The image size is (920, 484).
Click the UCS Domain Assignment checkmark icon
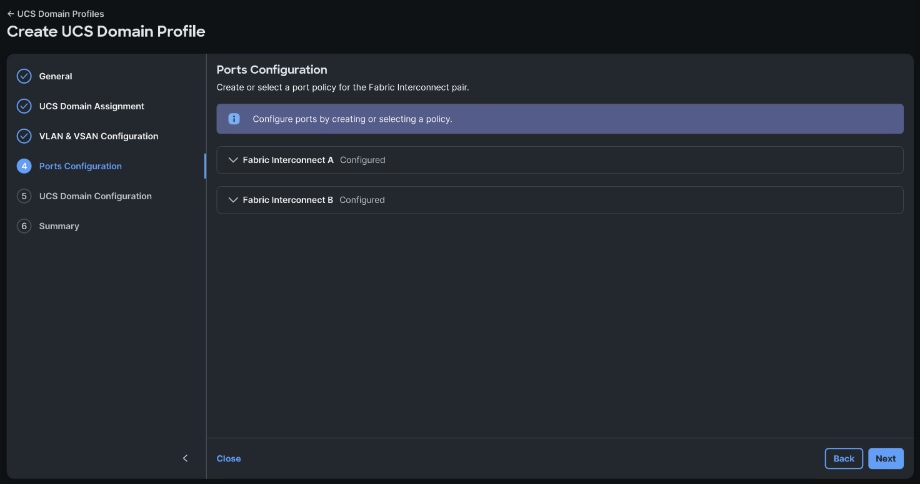[x=24, y=106]
